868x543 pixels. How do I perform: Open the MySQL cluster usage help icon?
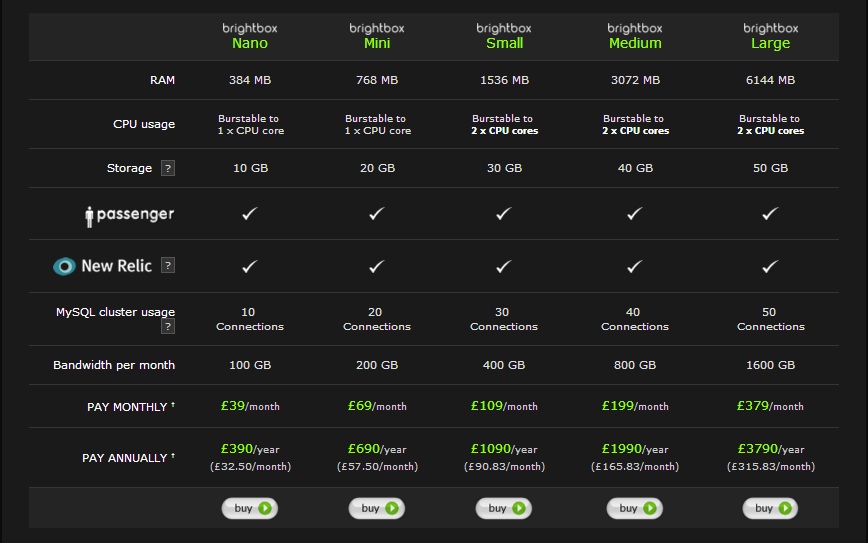(168, 327)
